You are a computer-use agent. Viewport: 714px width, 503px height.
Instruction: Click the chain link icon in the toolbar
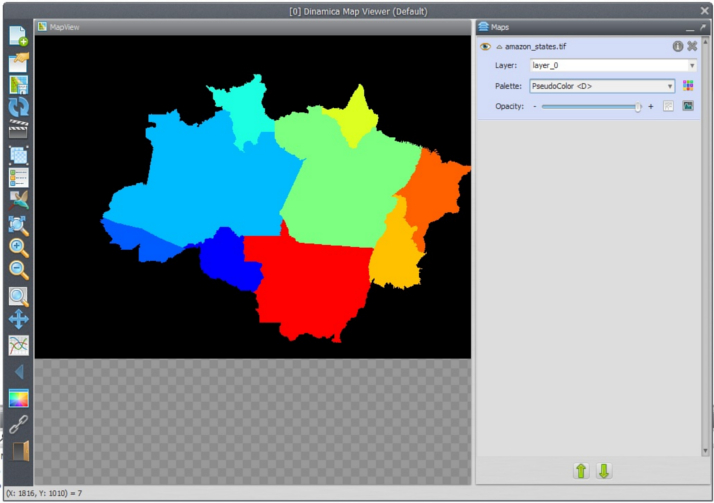point(18,424)
